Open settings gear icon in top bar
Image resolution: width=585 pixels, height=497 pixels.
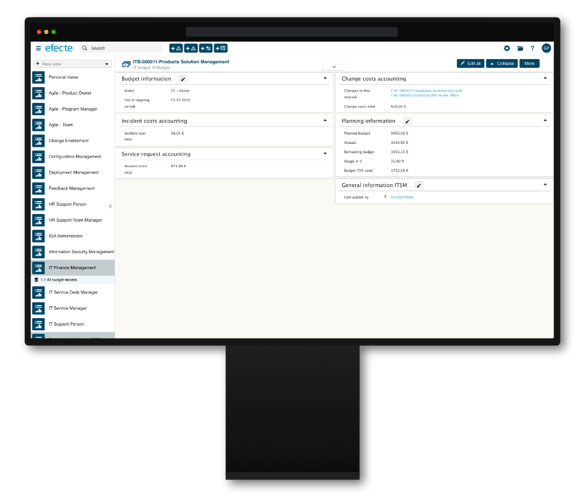[x=507, y=48]
